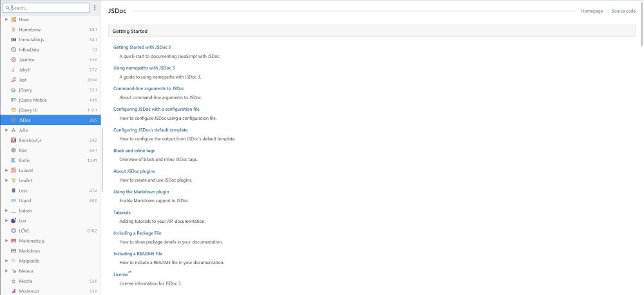Click the Jest icon

click(x=14, y=80)
